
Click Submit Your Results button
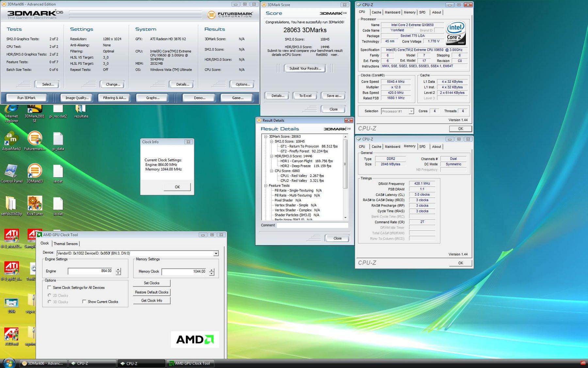point(305,68)
